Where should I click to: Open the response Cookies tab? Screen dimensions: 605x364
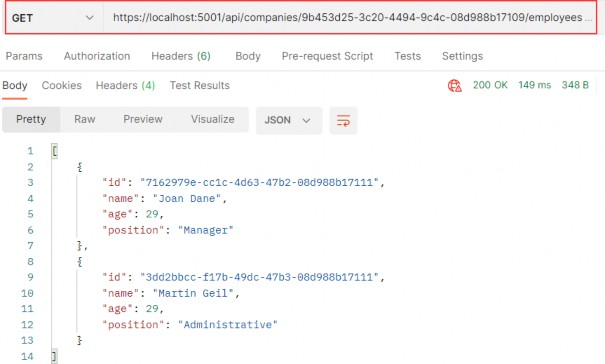point(62,85)
